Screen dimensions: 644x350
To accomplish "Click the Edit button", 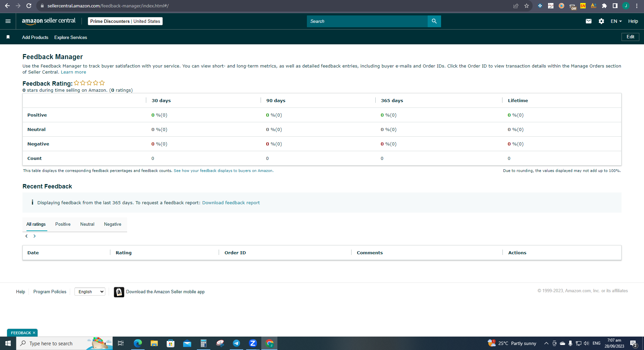I will coord(630,37).
